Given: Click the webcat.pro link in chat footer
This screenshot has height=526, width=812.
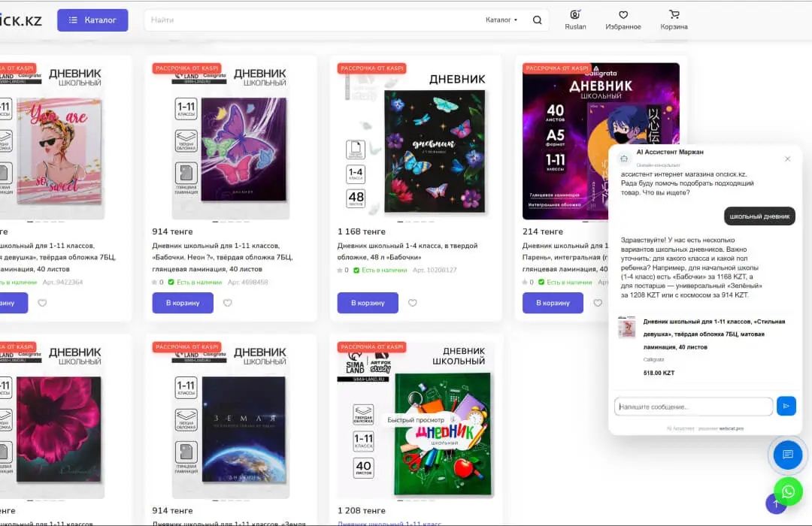Looking at the screenshot, I should (x=732, y=428).
